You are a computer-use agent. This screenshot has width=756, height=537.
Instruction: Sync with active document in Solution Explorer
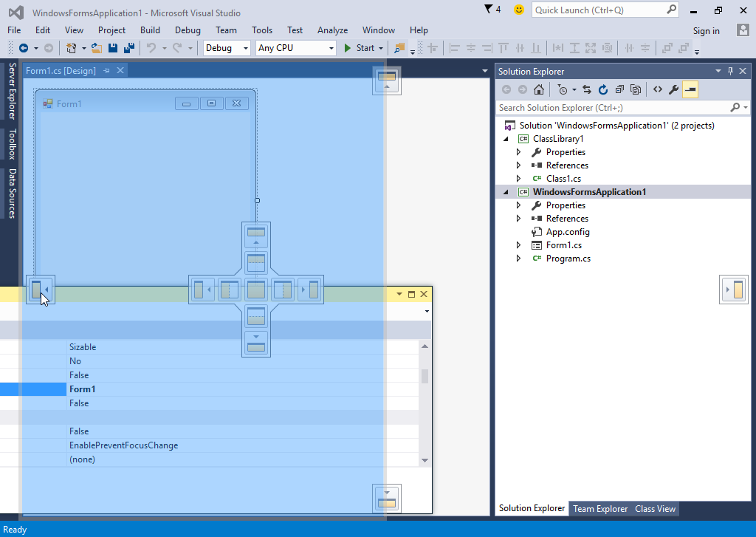(587, 89)
